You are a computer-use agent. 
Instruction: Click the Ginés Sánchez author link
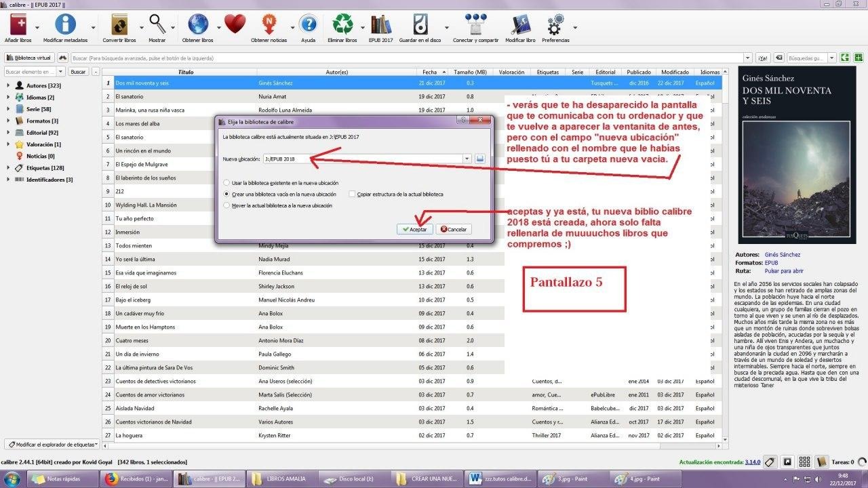pos(782,255)
